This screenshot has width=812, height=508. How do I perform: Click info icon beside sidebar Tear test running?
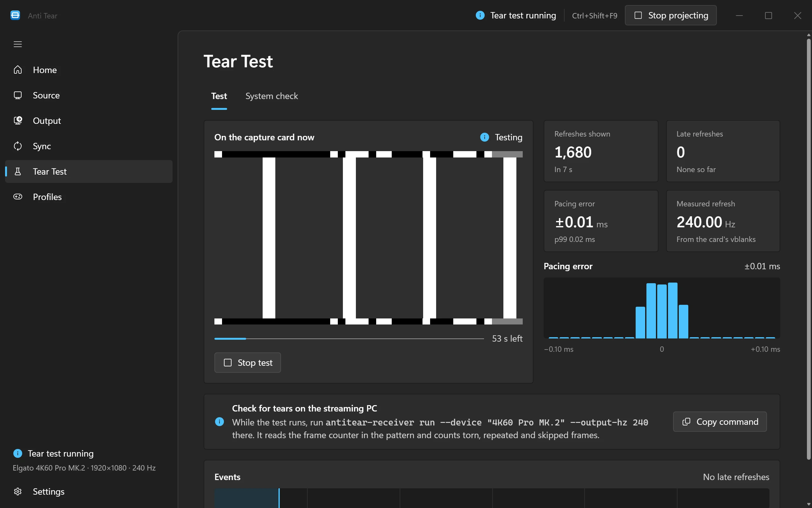[18, 454]
